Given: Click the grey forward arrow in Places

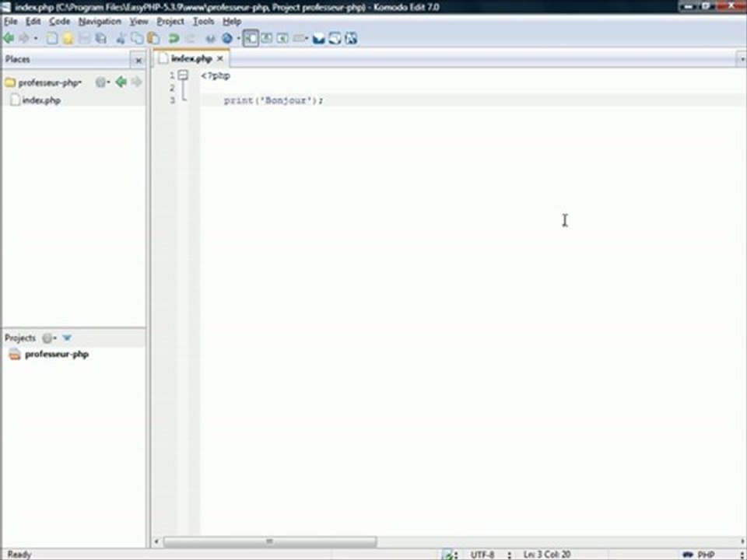Looking at the screenshot, I should pos(136,82).
